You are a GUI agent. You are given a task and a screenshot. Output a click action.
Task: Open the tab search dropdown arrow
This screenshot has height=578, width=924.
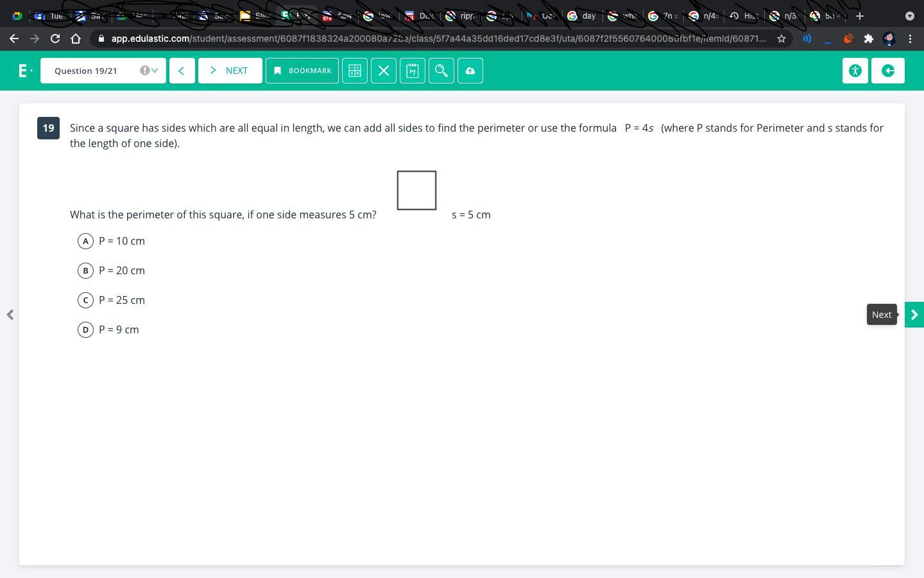pos(909,16)
